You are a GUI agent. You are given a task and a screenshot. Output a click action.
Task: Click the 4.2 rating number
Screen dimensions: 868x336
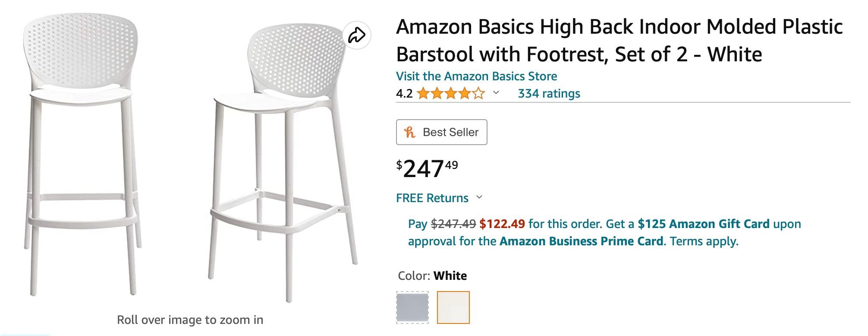[404, 93]
